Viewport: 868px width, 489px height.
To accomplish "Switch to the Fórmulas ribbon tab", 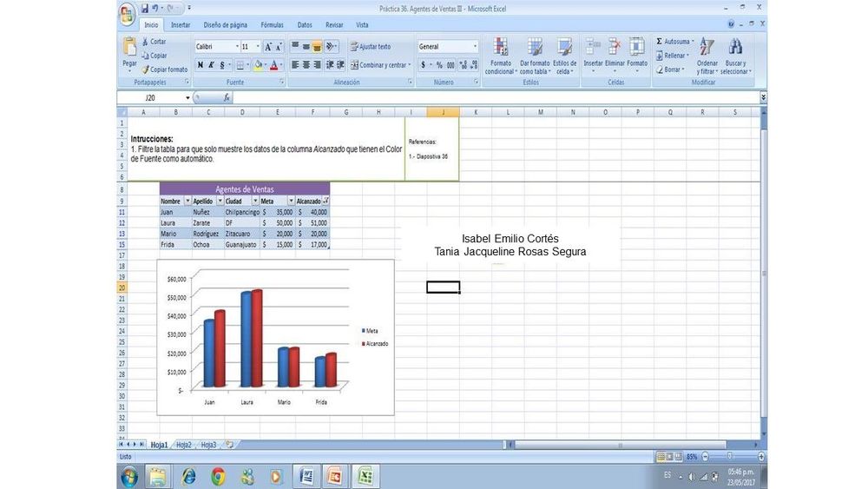I will tap(272, 25).
